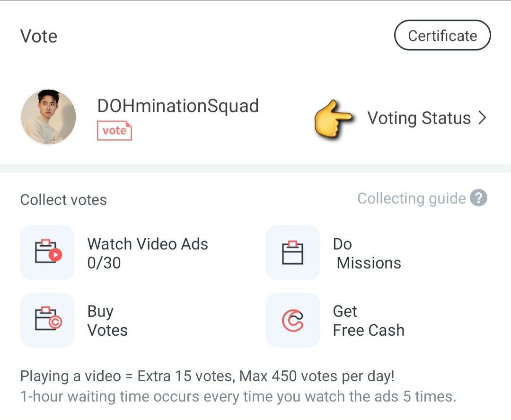Open Do Missions option
Screen dimensions: 511x420
coord(367,253)
